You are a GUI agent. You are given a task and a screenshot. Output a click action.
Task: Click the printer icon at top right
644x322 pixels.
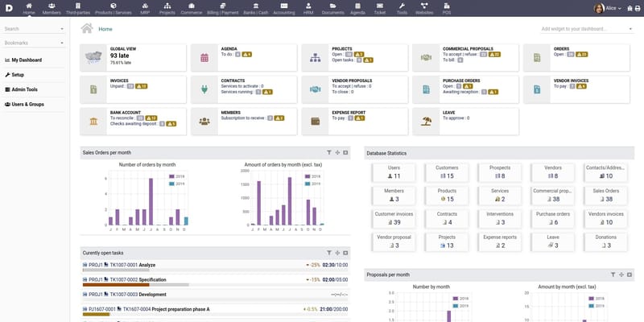click(x=637, y=8)
